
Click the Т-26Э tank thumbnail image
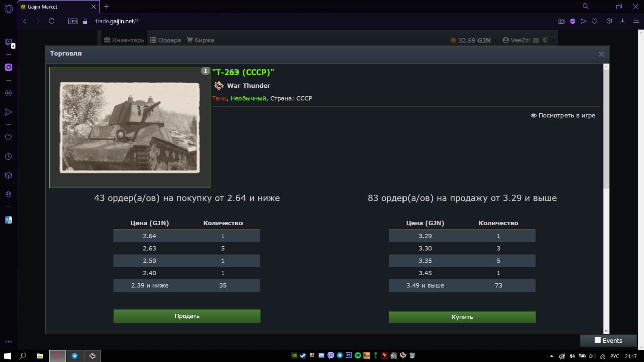tap(130, 128)
